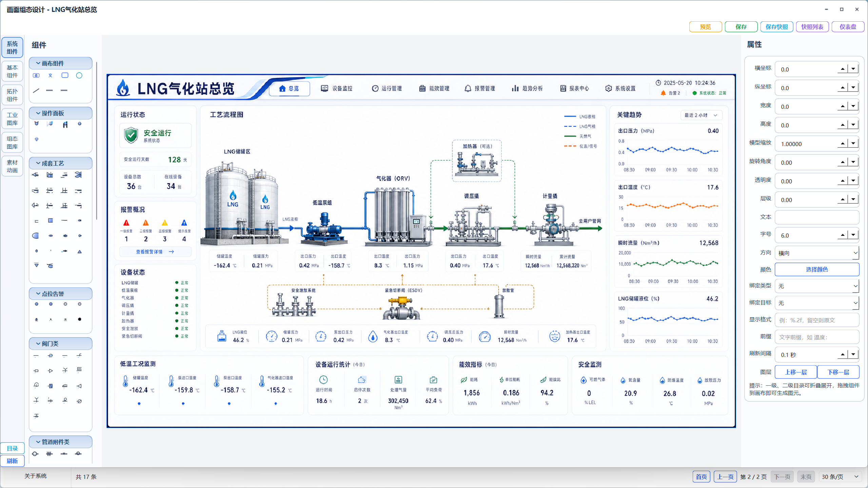Open the 查看报警详情 link

click(155, 252)
